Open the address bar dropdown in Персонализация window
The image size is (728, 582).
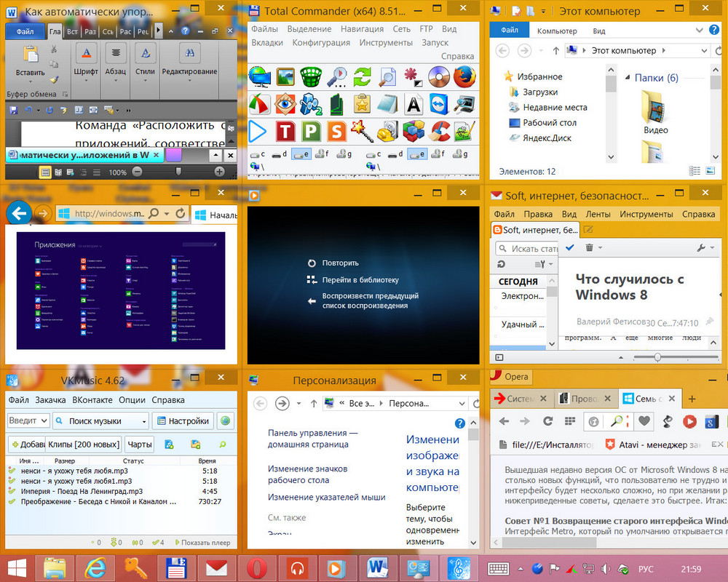462,403
